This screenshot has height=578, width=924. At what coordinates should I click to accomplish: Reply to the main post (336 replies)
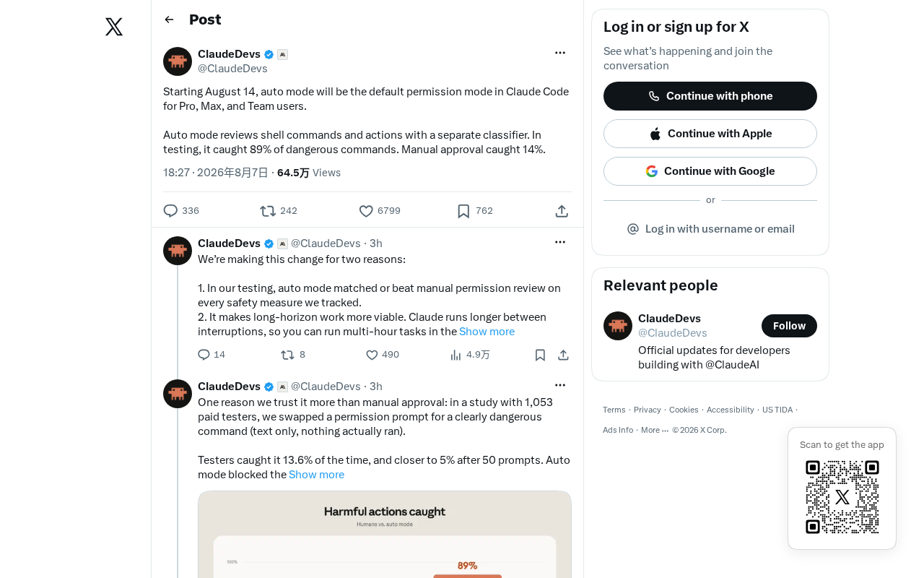tap(181, 211)
